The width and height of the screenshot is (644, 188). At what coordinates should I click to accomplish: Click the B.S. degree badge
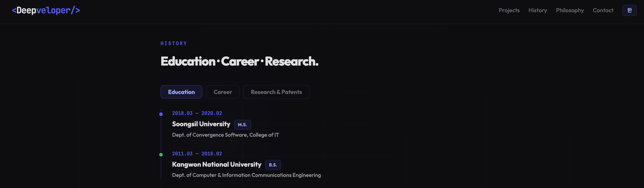pos(273,165)
